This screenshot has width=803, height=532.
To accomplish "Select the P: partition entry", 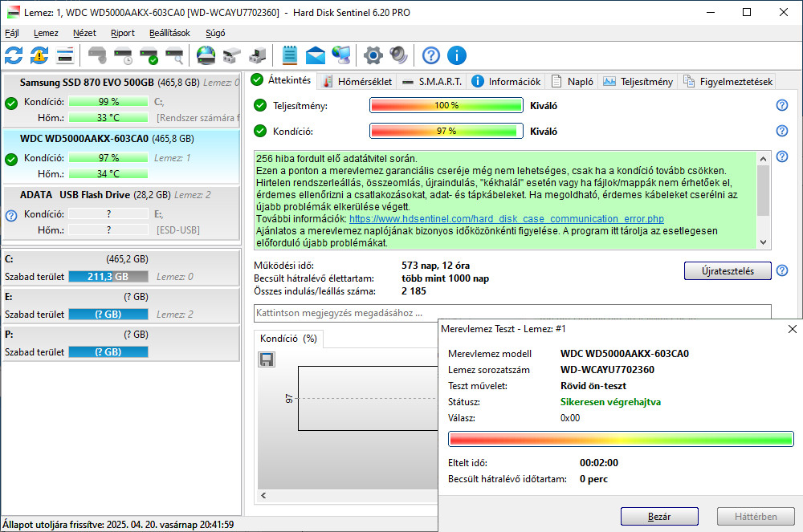I will pos(121,343).
